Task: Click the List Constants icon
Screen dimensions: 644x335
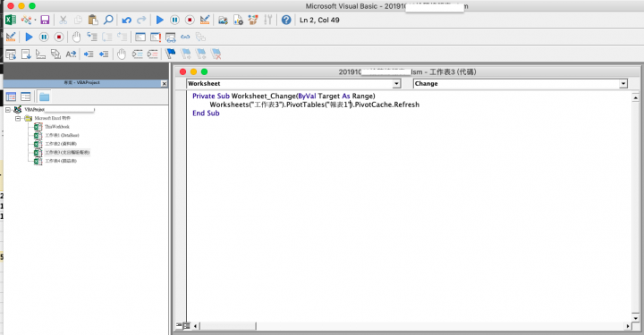Action: pyautogui.click(x=26, y=54)
